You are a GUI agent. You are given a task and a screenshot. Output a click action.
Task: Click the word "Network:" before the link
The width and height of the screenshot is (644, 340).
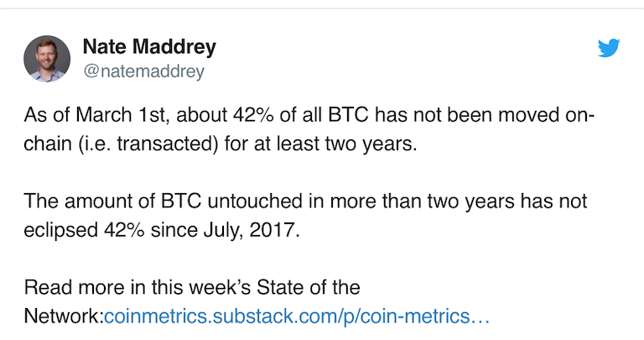click(x=64, y=316)
